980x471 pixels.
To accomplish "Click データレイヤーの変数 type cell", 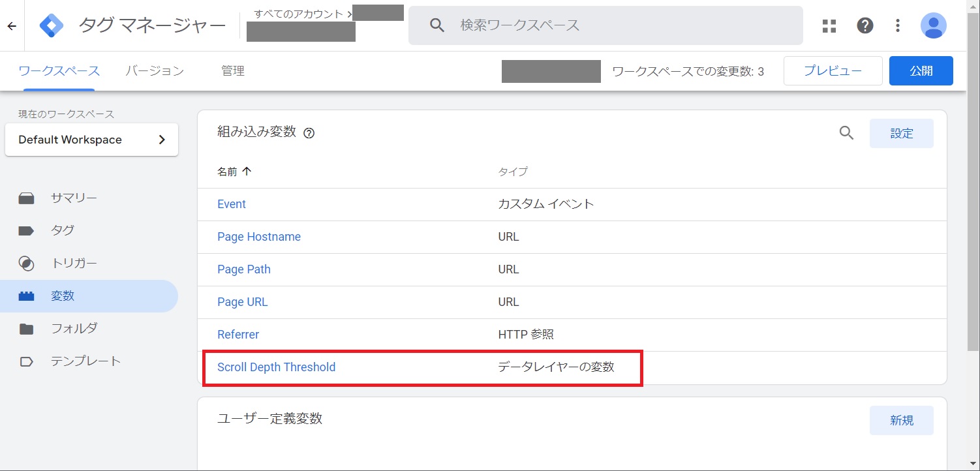I will click(x=557, y=367).
